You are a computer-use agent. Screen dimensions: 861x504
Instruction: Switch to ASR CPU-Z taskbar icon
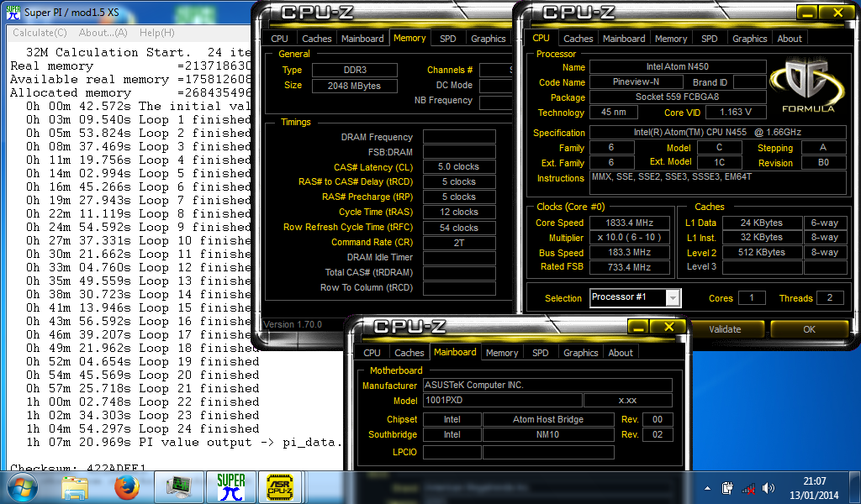click(280, 487)
